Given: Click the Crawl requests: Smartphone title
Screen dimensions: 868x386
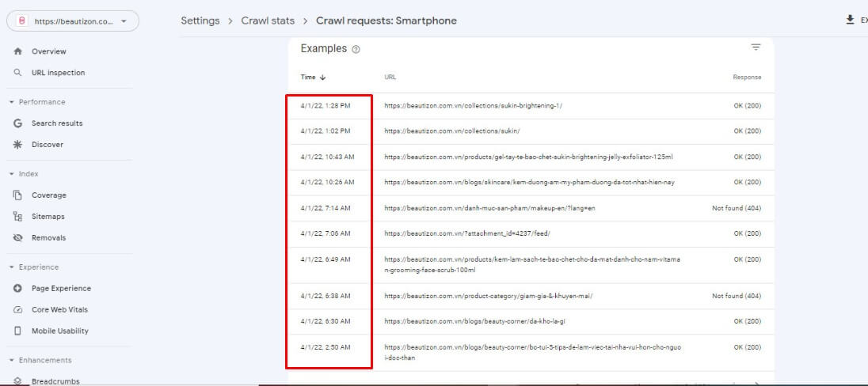Looking at the screenshot, I should [x=386, y=21].
